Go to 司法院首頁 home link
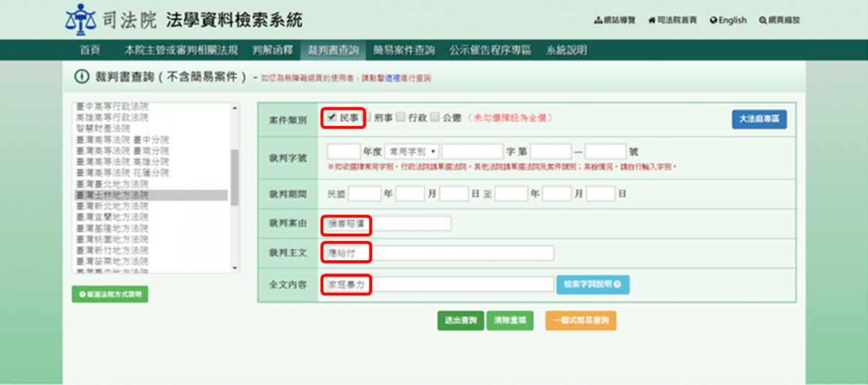 [x=672, y=20]
